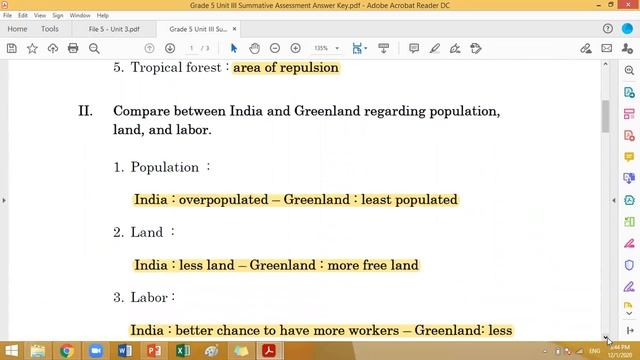
Task: Activate the Hand pan tool
Action: coord(254,49)
